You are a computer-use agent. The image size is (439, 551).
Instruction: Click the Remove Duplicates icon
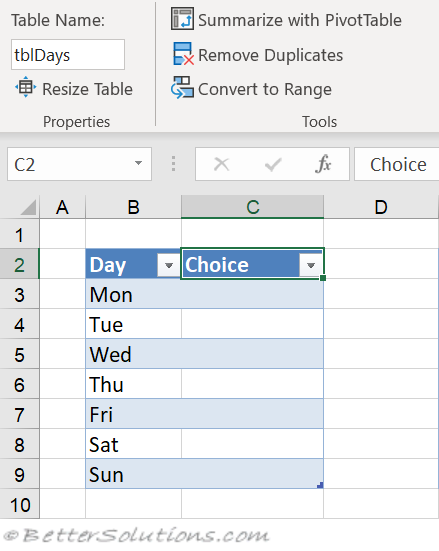(183, 54)
